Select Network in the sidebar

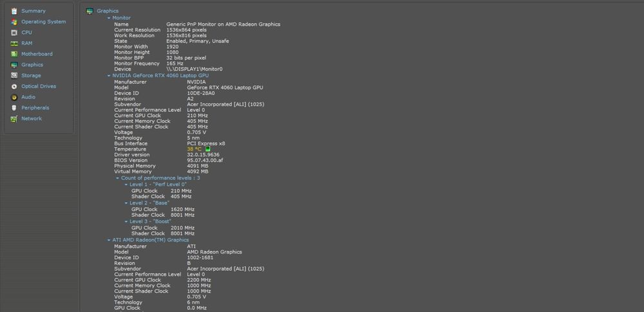(x=32, y=118)
